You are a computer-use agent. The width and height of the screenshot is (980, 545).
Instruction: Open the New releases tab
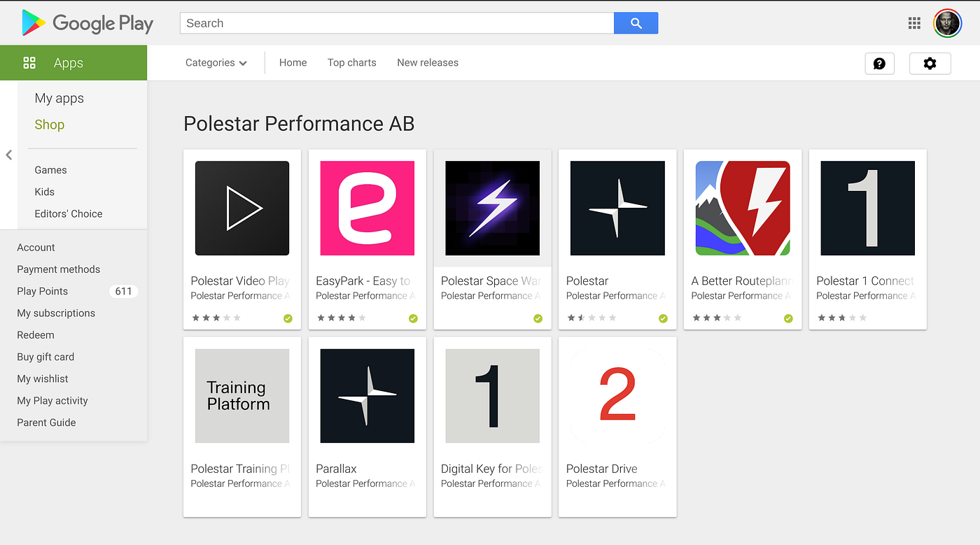pos(428,63)
